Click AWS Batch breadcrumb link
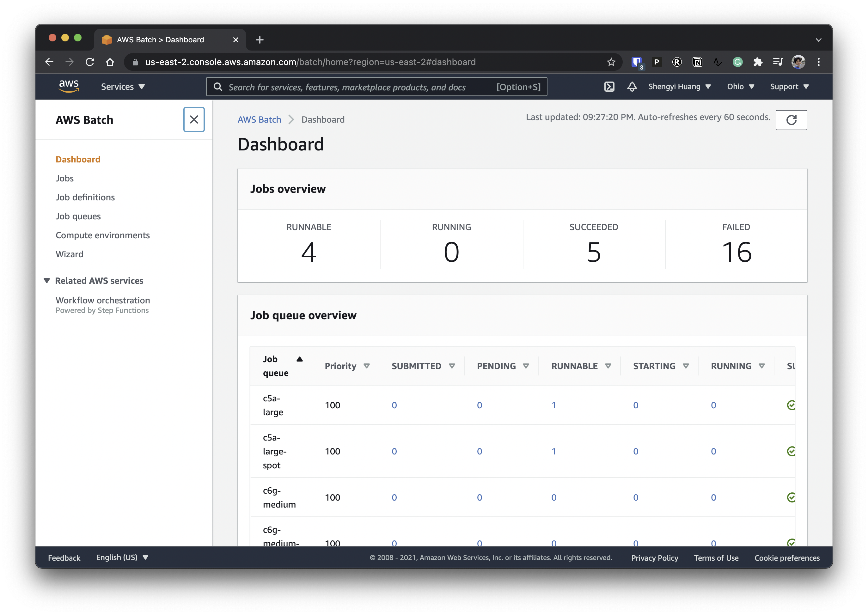 pyautogui.click(x=259, y=120)
